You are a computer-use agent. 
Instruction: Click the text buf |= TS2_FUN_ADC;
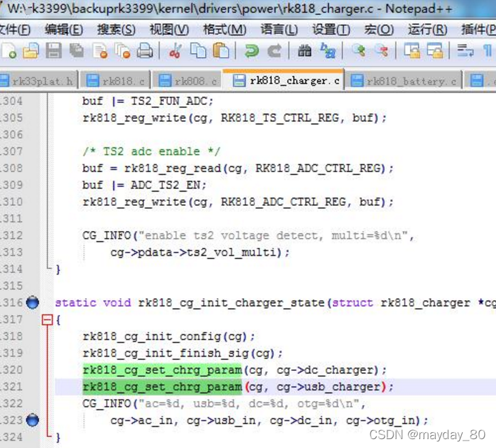pos(148,101)
